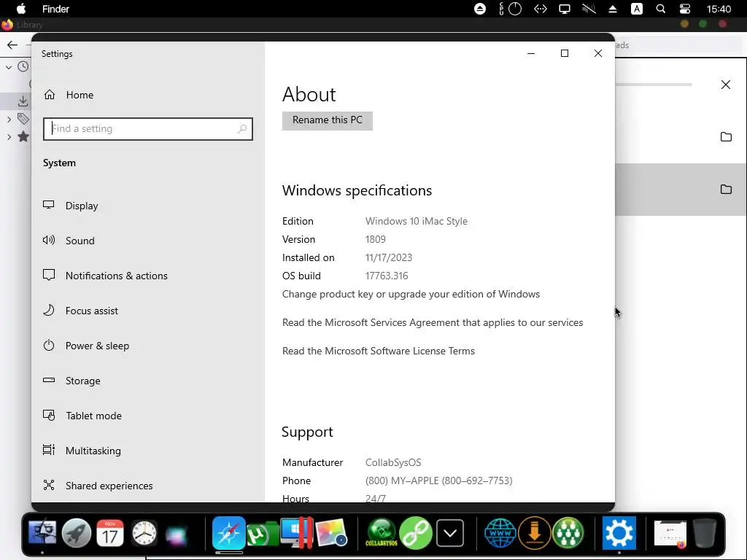
Task: Expand Tags tree item in Library window
Action: (9, 119)
